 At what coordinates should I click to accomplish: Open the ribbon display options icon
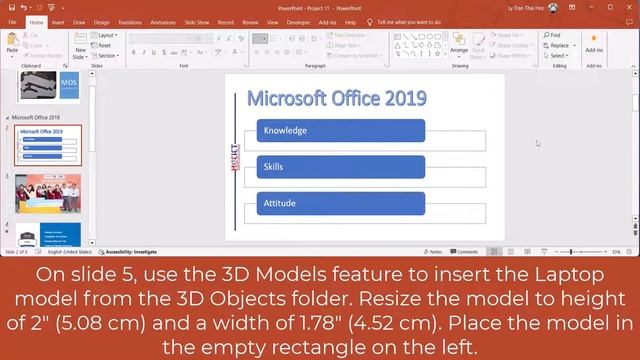click(x=572, y=7)
